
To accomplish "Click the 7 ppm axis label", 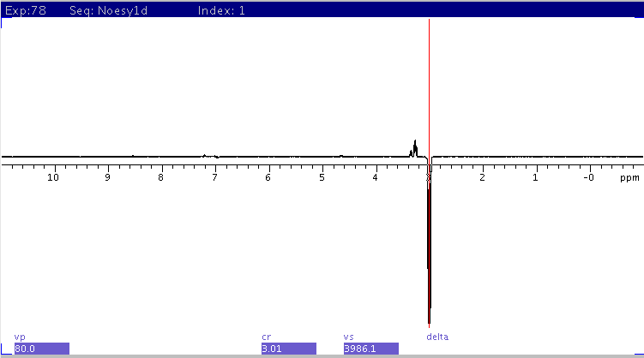I will coord(214,177).
